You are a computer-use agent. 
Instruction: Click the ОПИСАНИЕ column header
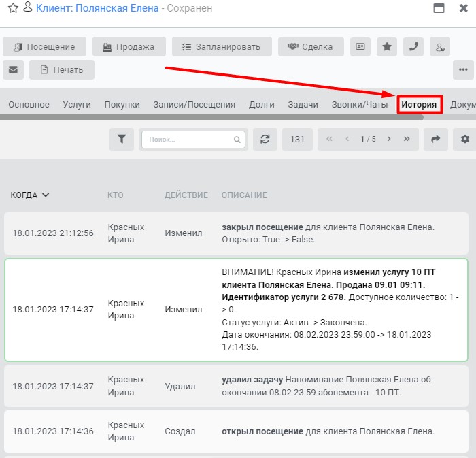click(244, 195)
